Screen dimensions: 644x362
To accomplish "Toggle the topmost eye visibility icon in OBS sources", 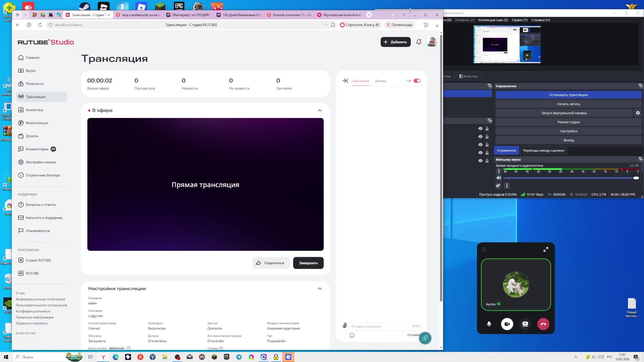I will coord(480,129).
